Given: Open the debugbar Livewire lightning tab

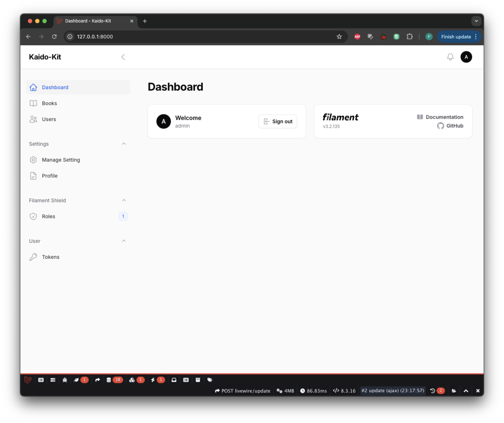Looking at the screenshot, I should point(153,380).
